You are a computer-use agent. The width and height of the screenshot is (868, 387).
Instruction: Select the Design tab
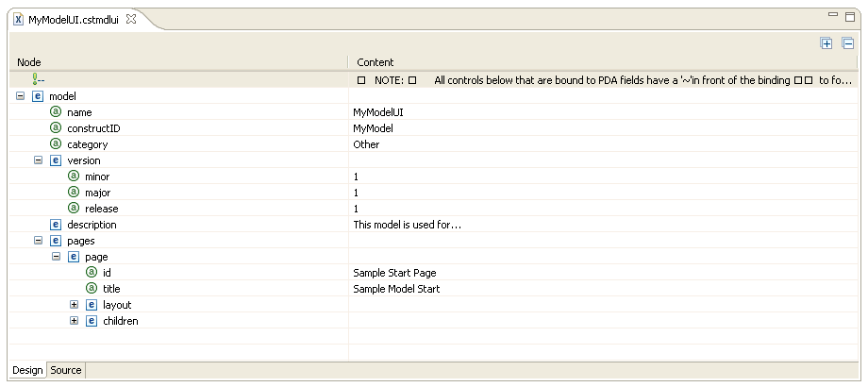(26, 371)
